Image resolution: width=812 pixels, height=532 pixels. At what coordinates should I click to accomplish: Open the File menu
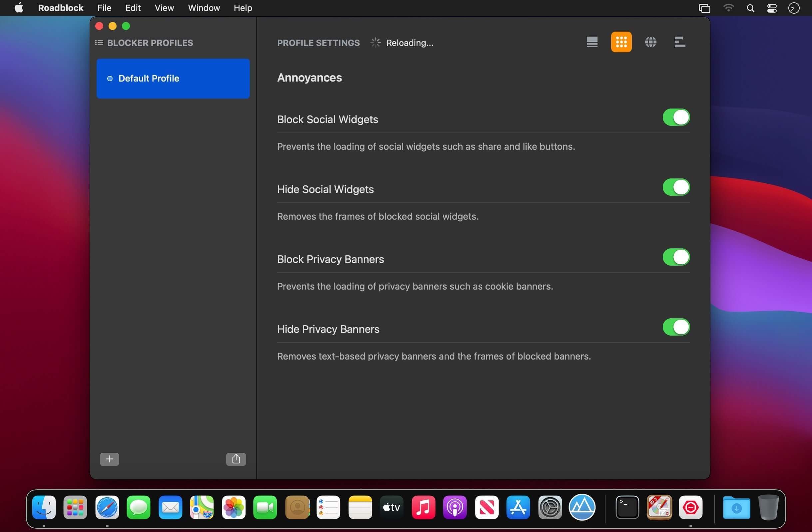pos(104,8)
